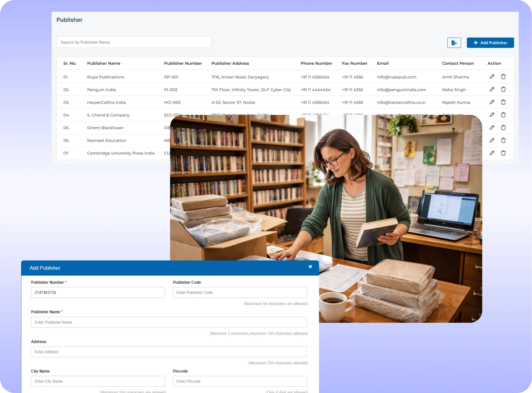
Task: Edit the HarperCollins India row
Action: coord(492,102)
